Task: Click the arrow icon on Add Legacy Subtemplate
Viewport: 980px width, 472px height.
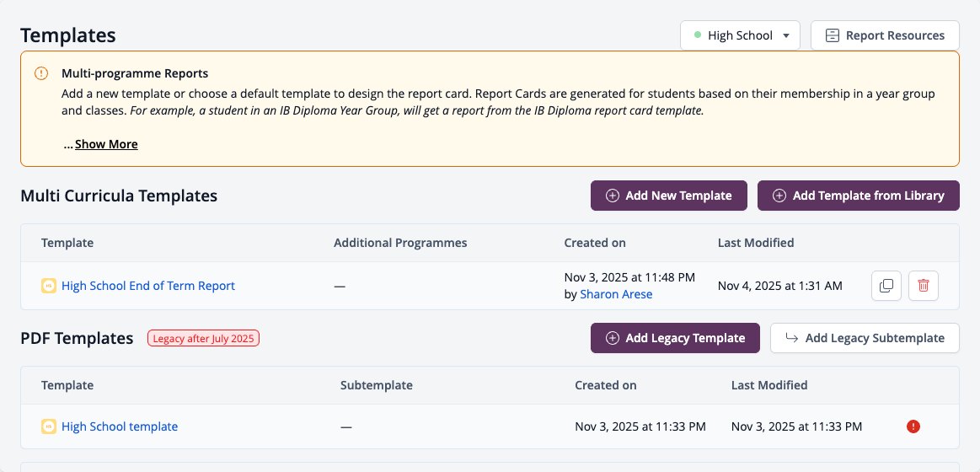Action: click(x=791, y=338)
